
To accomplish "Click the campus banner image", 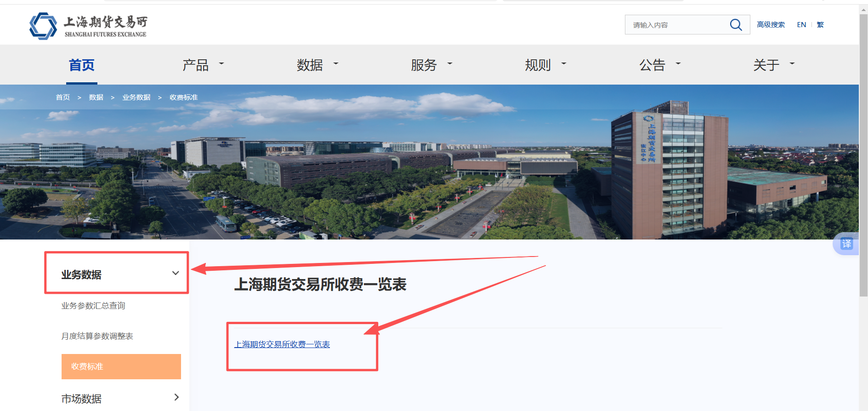I will 429,162.
